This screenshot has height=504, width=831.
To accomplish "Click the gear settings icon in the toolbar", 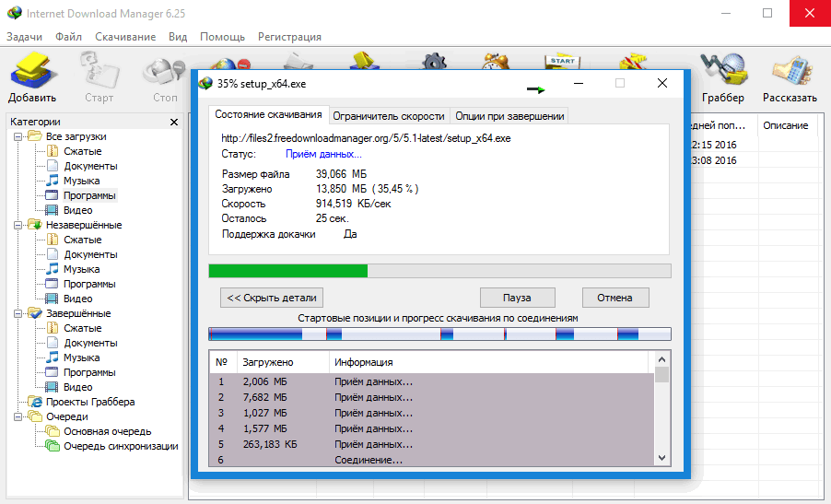I will (434, 61).
